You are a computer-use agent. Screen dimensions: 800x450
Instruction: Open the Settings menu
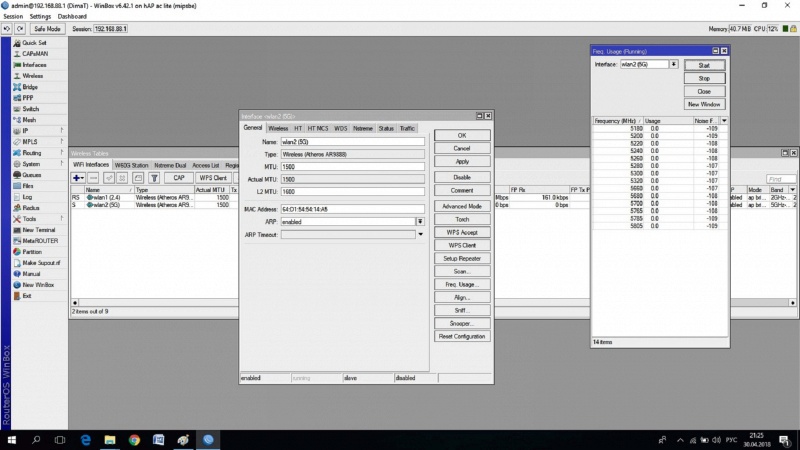(x=40, y=17)
